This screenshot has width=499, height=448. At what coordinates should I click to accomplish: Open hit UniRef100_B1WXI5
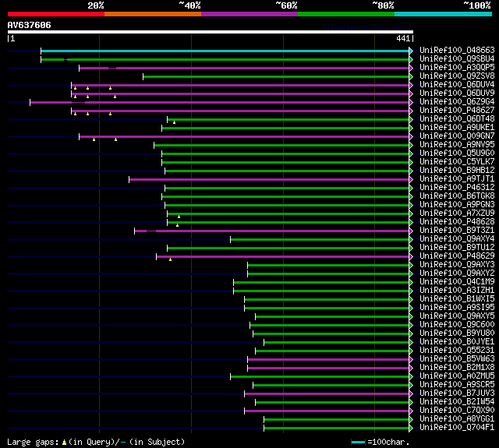click(457, 299)
